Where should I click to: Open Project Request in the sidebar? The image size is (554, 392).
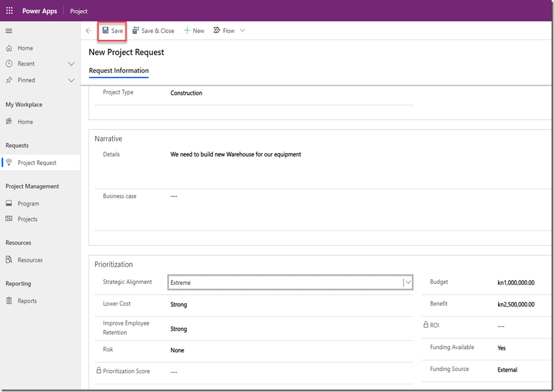click(x=37, y=163)
